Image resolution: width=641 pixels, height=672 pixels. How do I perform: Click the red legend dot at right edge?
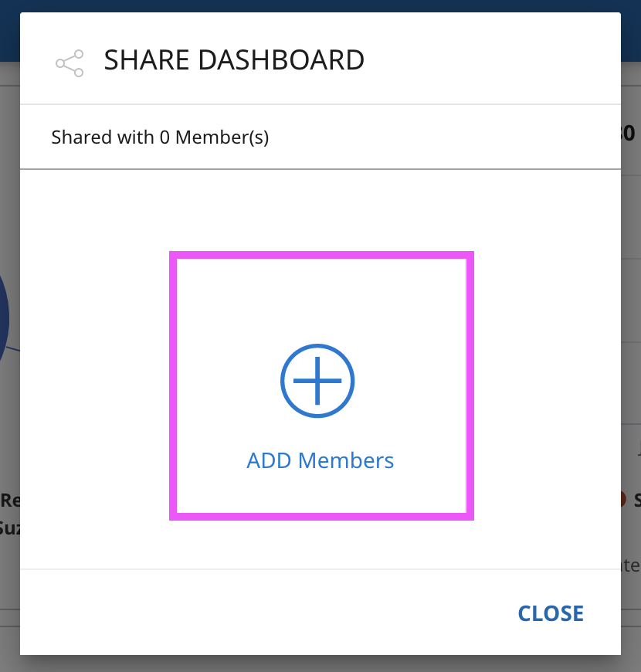click(622, 499)
